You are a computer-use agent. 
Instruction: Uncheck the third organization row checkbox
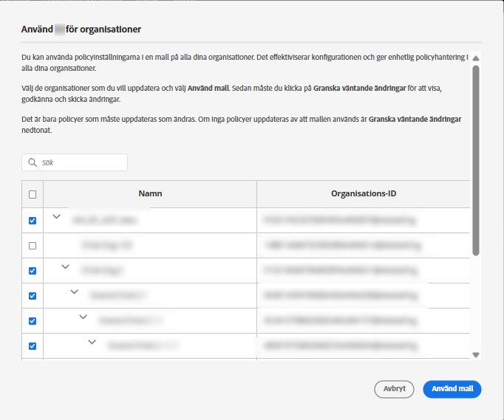click(x=33, y=271)
